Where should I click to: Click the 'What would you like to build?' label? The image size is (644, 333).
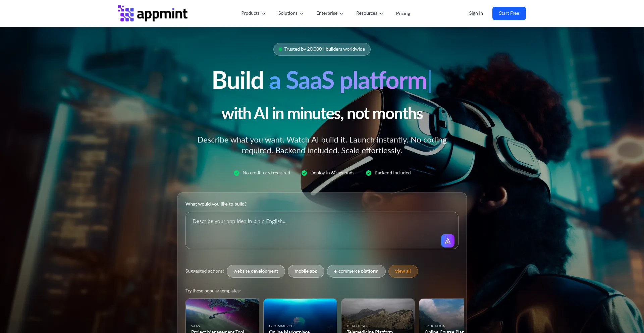(216, 204)
